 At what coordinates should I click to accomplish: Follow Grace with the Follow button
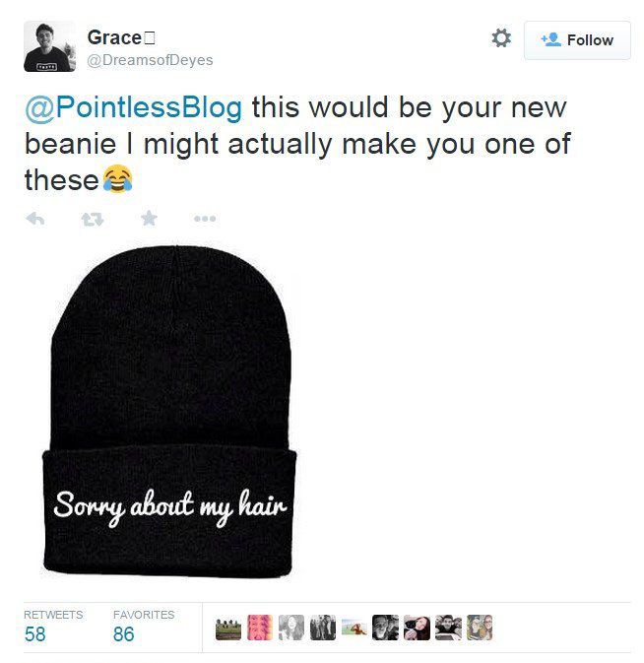tap(577, 40)
